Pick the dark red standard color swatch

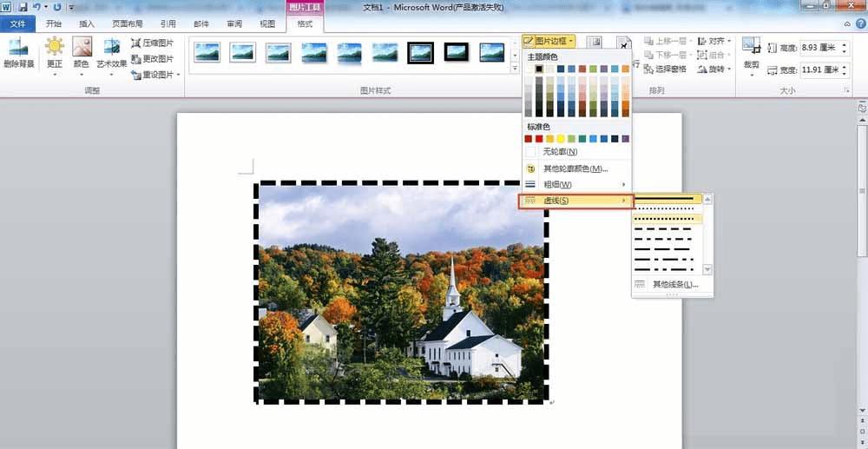(x=528, y=139)
